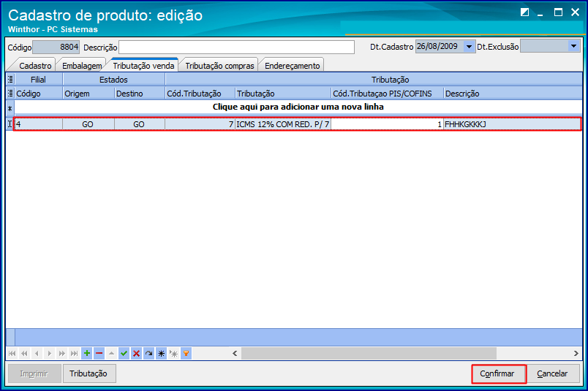Switch to the Cadastro tab
This screenshot has height=391, width=588.
pos(35,66)
